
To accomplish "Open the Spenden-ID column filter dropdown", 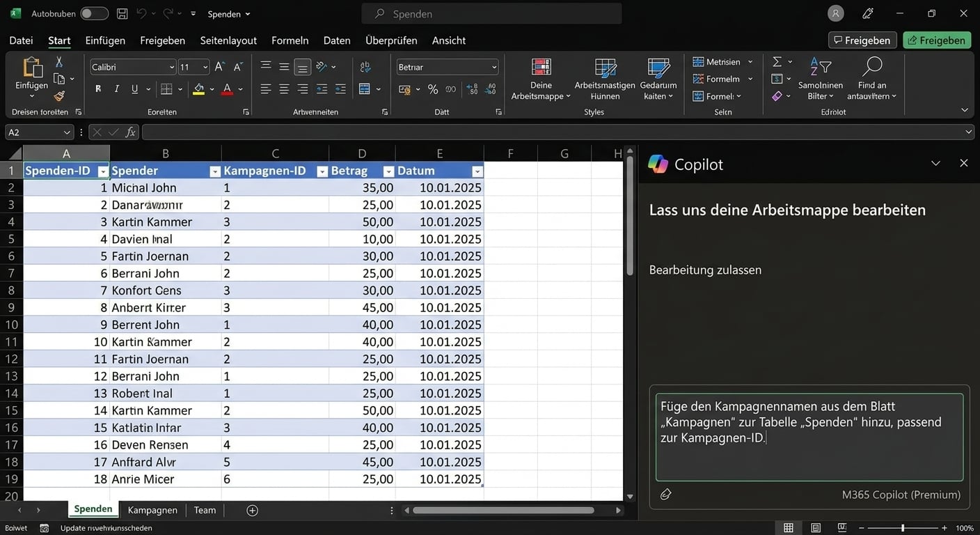I will 103,171.
